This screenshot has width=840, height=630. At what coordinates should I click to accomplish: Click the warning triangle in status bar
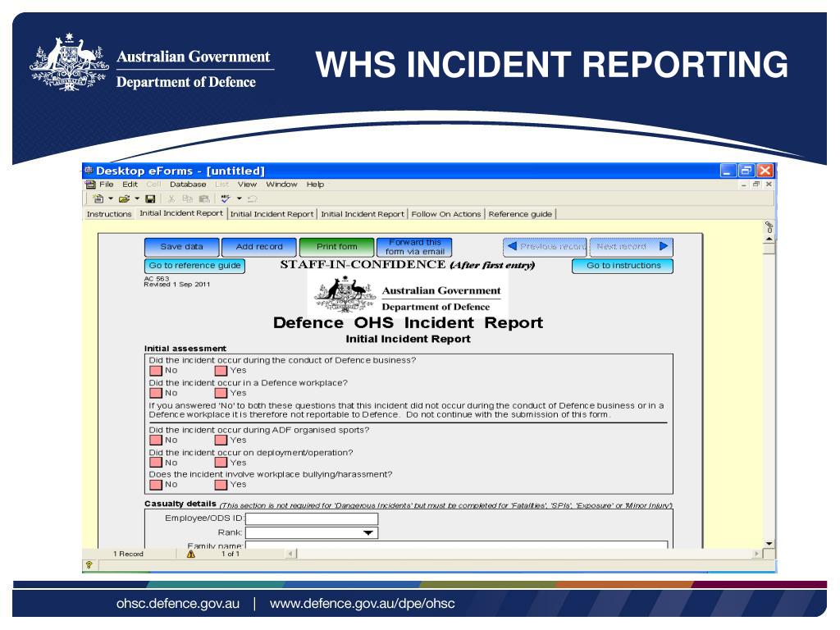(x=190, y=554)
